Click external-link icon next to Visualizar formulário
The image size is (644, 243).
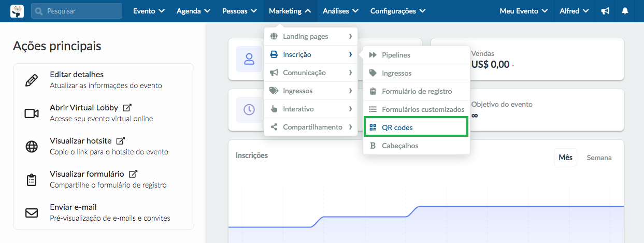pyautogui.click(x=133, y=174)
